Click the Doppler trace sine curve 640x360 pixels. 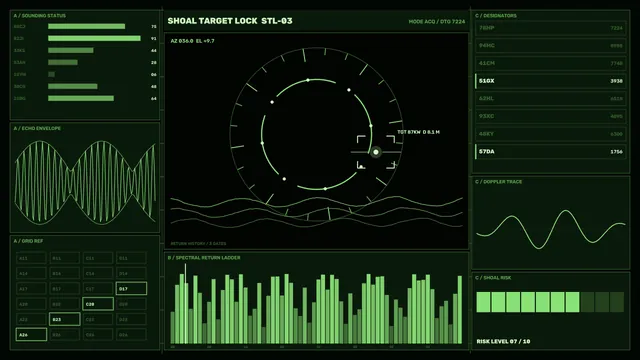[x=551, y=229]
